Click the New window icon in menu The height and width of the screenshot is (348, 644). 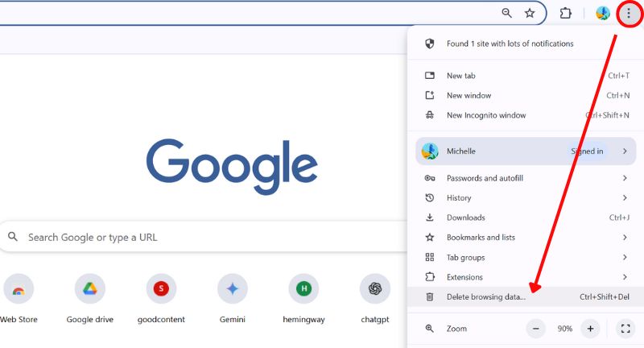(x=430, y=95)
